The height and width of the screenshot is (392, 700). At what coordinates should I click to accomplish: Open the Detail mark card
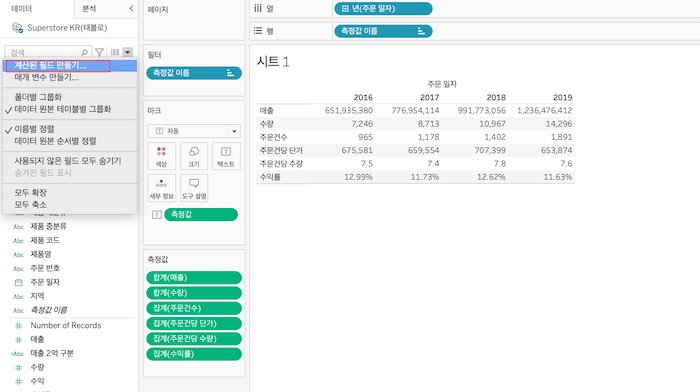click(x=161, y=188)
